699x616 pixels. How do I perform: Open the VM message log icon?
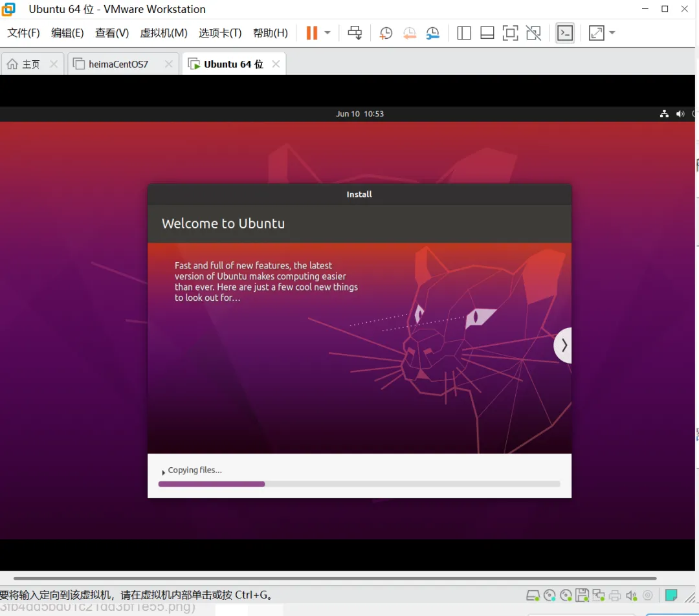[x=671, y=595]
